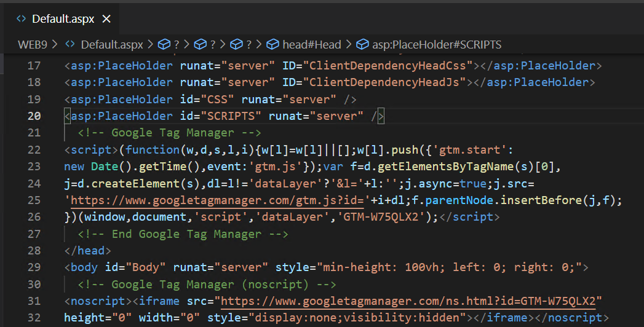Screen dimensions: 644x327
Task: Click the cube icon beside head#Head
Action: pos(272,44)
